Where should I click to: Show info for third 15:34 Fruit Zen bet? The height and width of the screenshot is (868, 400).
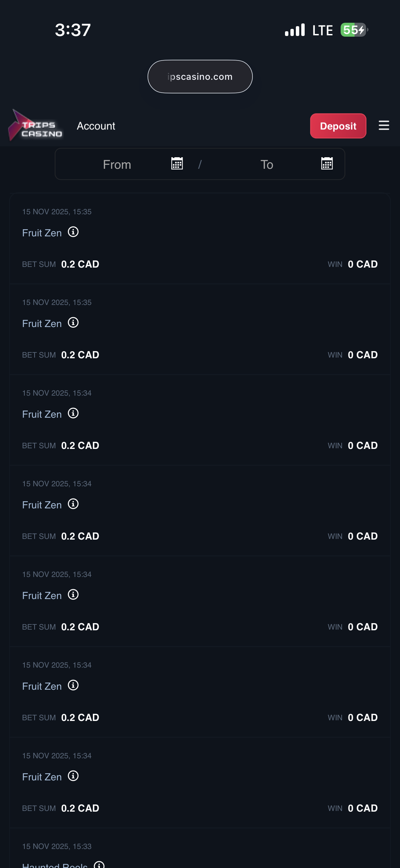[73, 595]
